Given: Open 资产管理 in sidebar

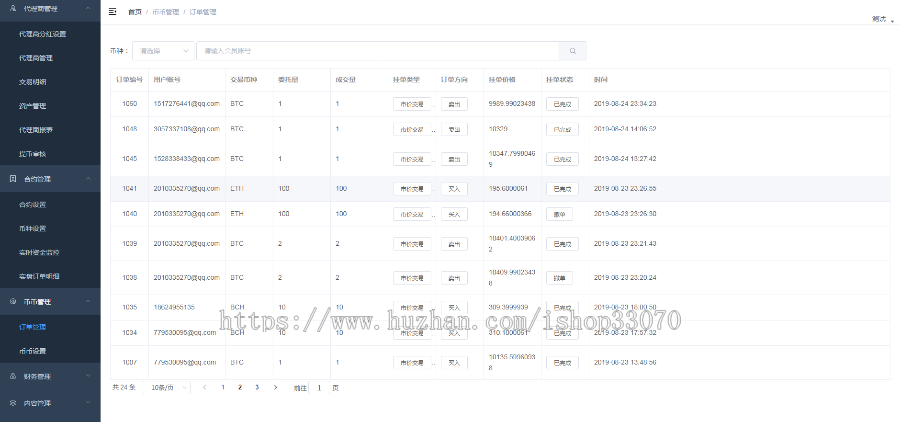Looking at the screenshot, I should pyautogui.click(x=32, y=106).
